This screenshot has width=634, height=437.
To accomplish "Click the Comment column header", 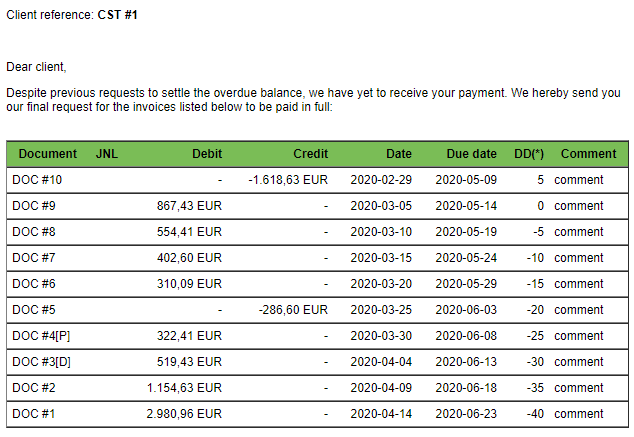I will pyautogui.click(x=589, y=154).
